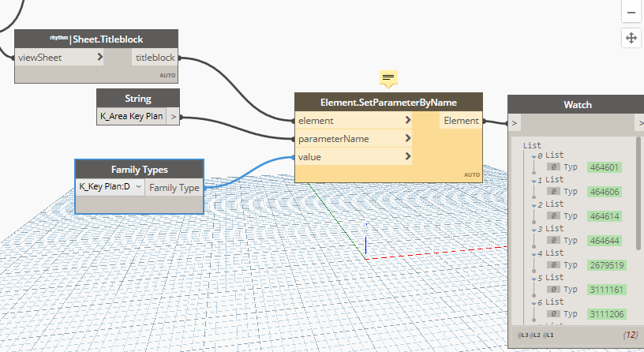Select the Family Types node header

click(139, 169)
